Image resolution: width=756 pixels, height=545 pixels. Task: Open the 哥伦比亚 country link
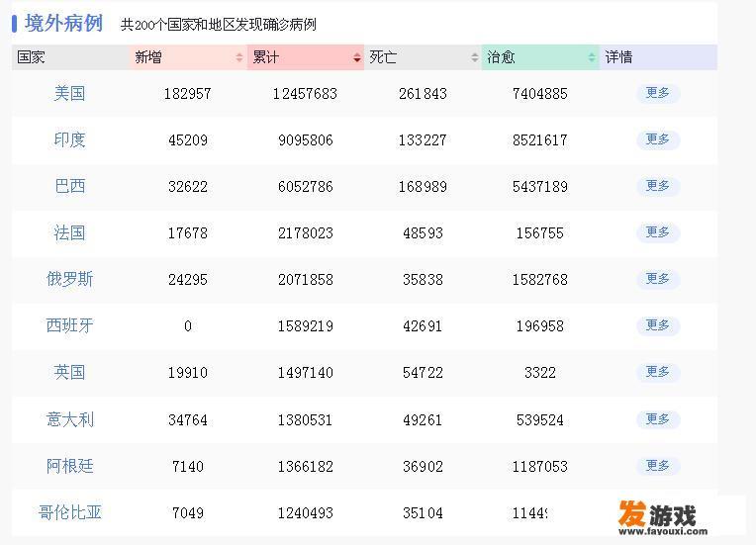(70, 512)
